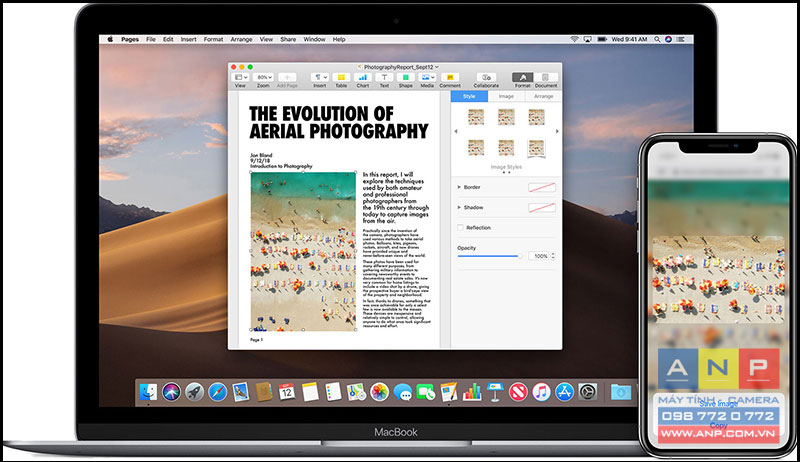Show previous image styles arrow
Screen dimensions: 800x462
[456, 132]
